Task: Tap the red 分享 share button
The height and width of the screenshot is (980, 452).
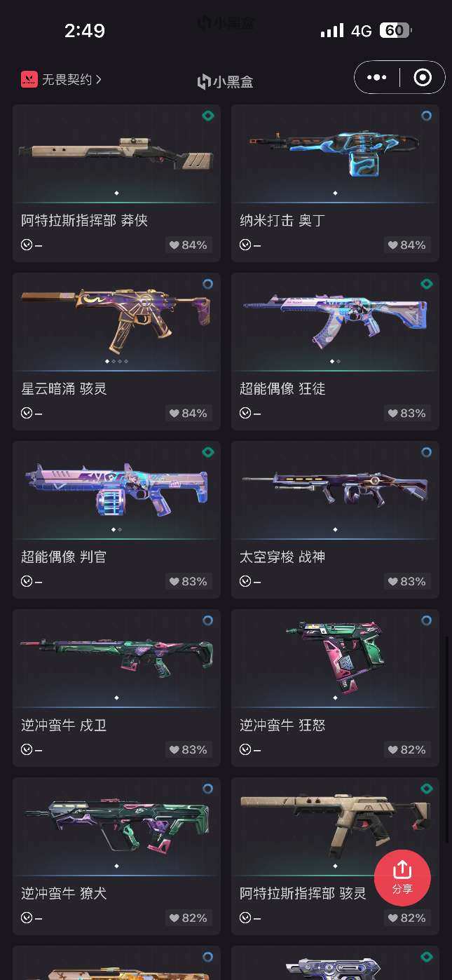Action: [x=402, y=878]
